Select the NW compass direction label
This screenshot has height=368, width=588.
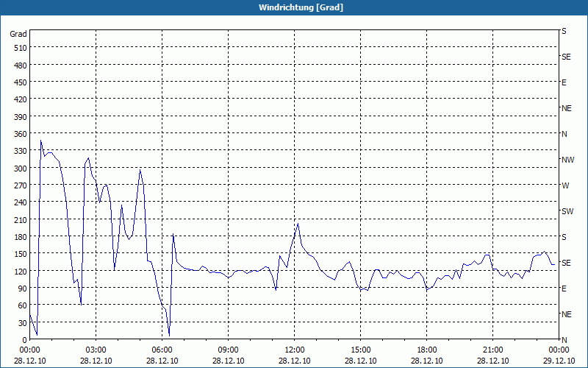[567, 160]
